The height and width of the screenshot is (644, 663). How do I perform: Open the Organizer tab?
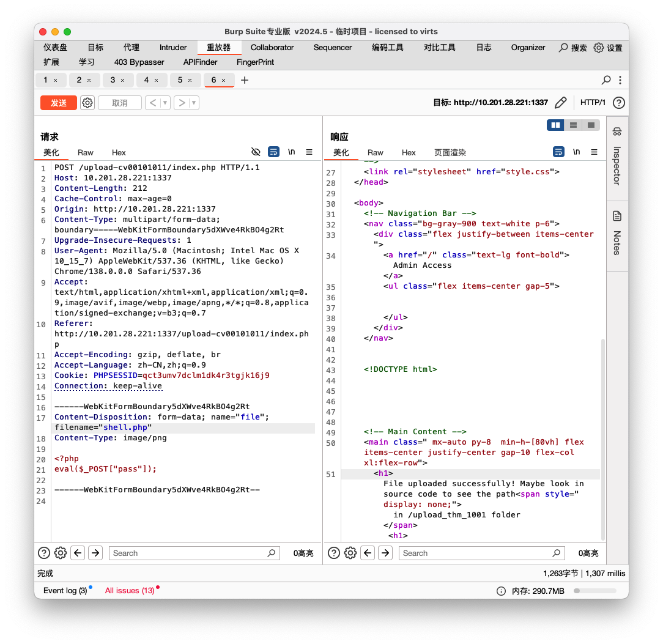[528, 47]
